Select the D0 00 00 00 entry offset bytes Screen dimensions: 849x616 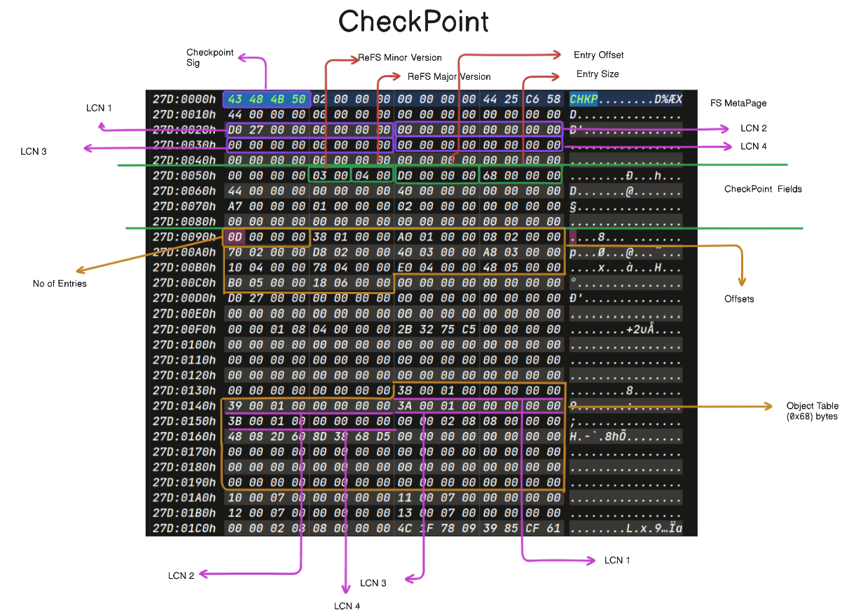(x=437, y=175)
